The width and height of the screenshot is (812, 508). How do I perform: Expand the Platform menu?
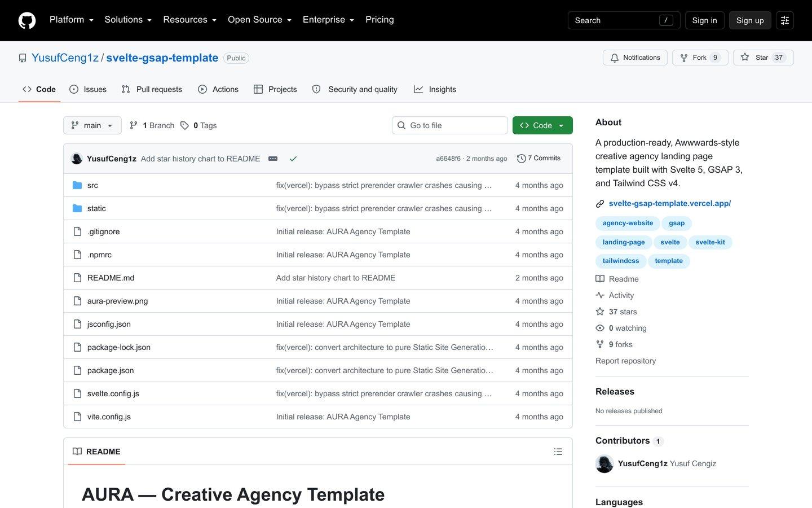[72, 20]
